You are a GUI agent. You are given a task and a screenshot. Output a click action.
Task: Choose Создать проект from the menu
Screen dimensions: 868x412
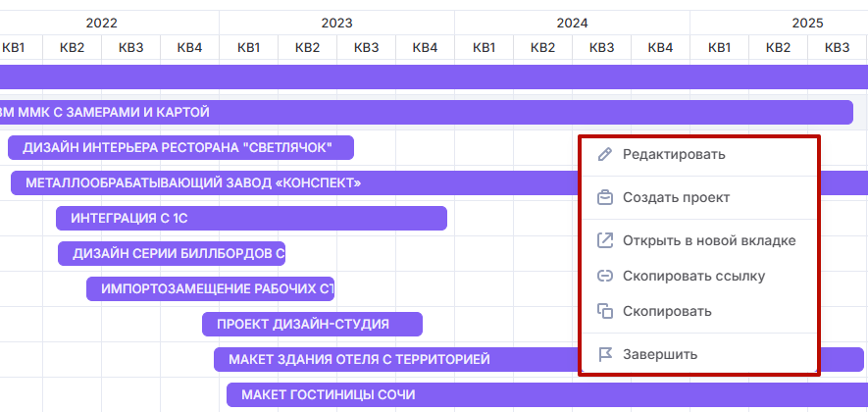pos(676,197)
